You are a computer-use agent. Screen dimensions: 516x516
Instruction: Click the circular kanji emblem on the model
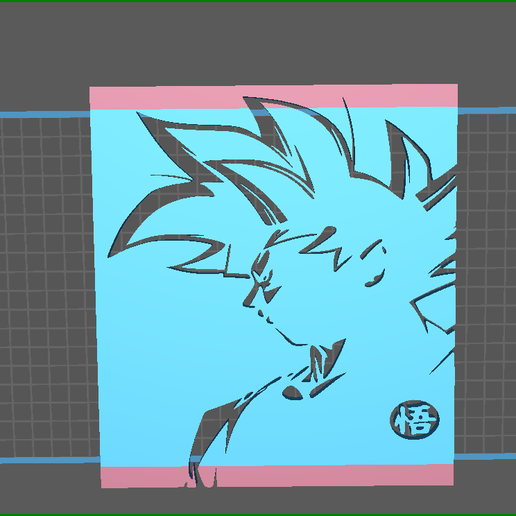click(414, 419)
